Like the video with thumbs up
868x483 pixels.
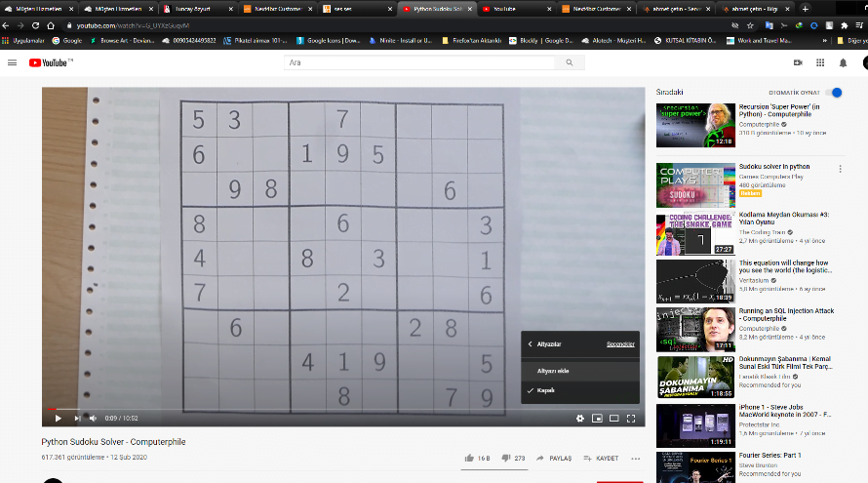[x=471, y=458]
